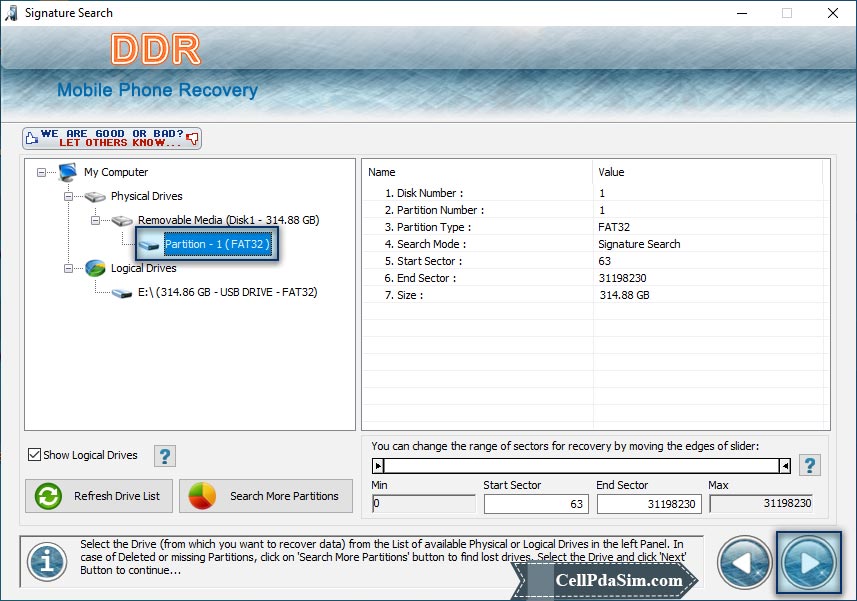Screen dimensions: 857x601
Task: Collapse the Physical Drives node
Action: click(68, 196)
